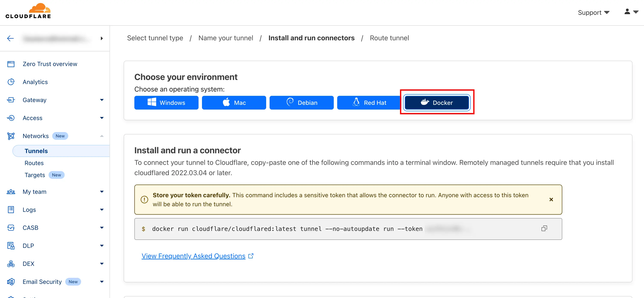Pick the Red Hat button
Image resolution: width=644 pixels, height=298 pixels.
[x=369, y=103]
